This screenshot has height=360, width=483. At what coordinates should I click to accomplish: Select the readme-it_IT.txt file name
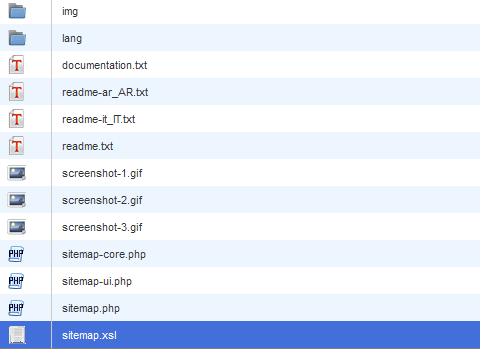point(99,119)
